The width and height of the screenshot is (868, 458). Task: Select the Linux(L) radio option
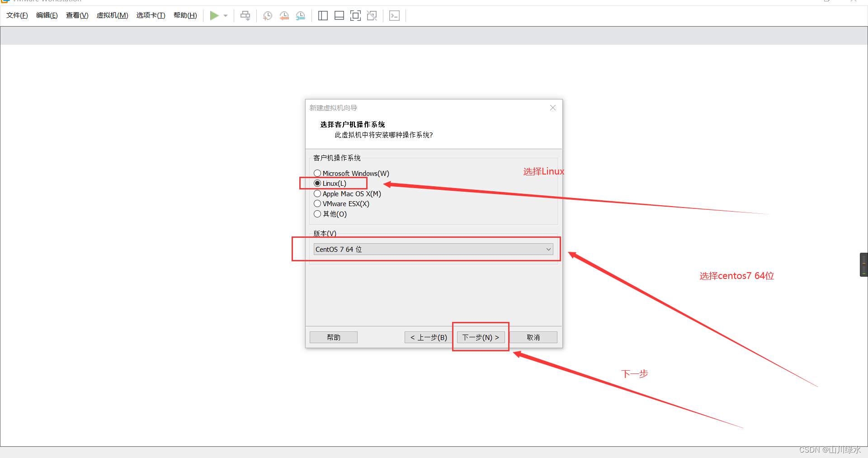click(x=330, y=183)
